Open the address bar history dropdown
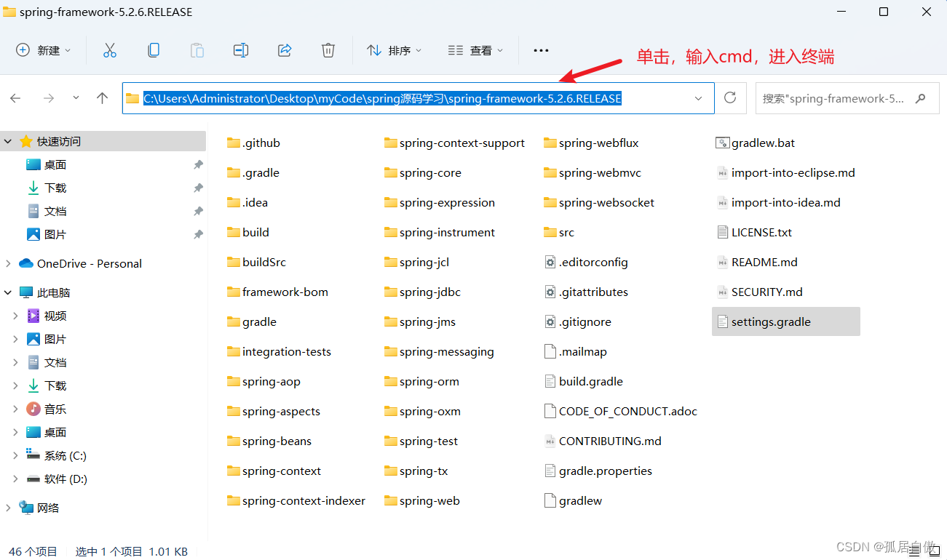This screenshot has height=560, width=947. tap(699, 98)
